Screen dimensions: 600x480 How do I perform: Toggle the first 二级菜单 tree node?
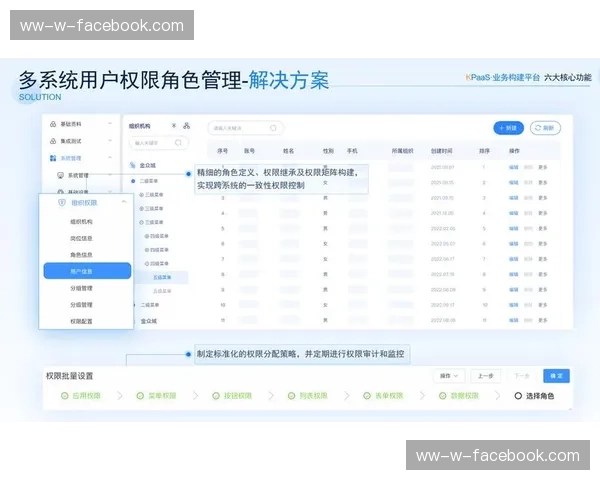pyautogui.click(x=133, y=181)
